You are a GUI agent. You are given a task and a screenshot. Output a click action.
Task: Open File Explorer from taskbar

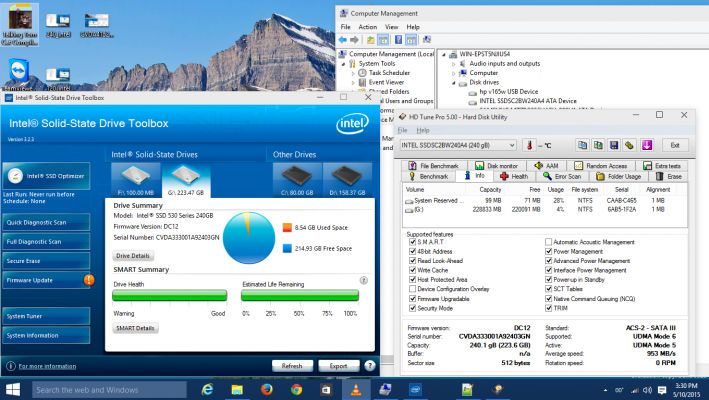tap(237, 389)
